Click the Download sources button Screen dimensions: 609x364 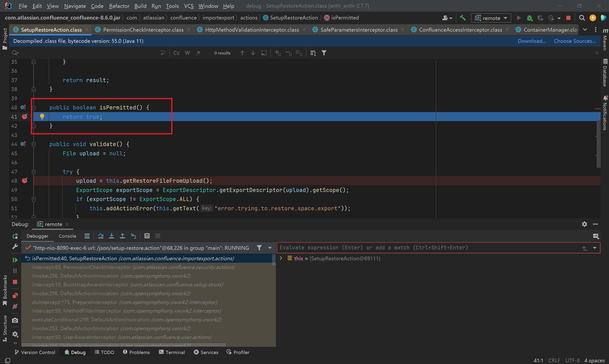coord(531,41)
